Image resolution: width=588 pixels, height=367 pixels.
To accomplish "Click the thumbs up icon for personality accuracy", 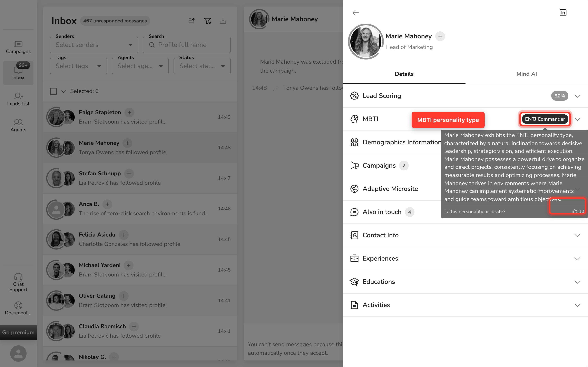I will coord(574,211).
